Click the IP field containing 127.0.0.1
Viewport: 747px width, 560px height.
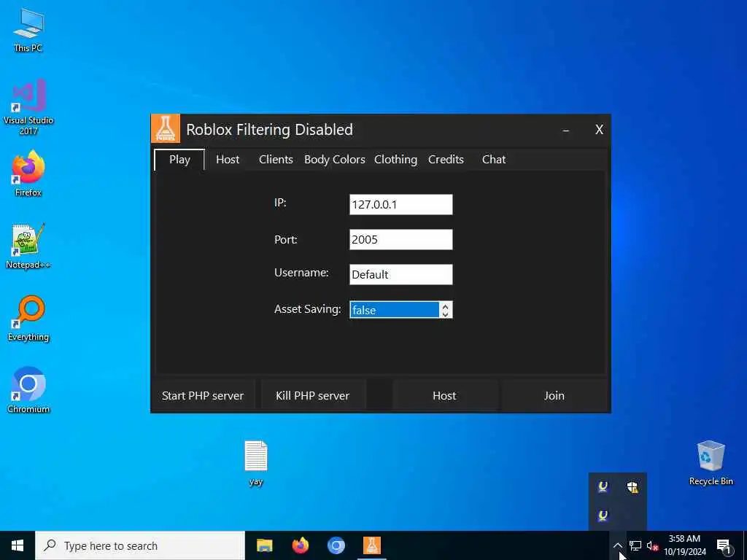coord(400,204)
